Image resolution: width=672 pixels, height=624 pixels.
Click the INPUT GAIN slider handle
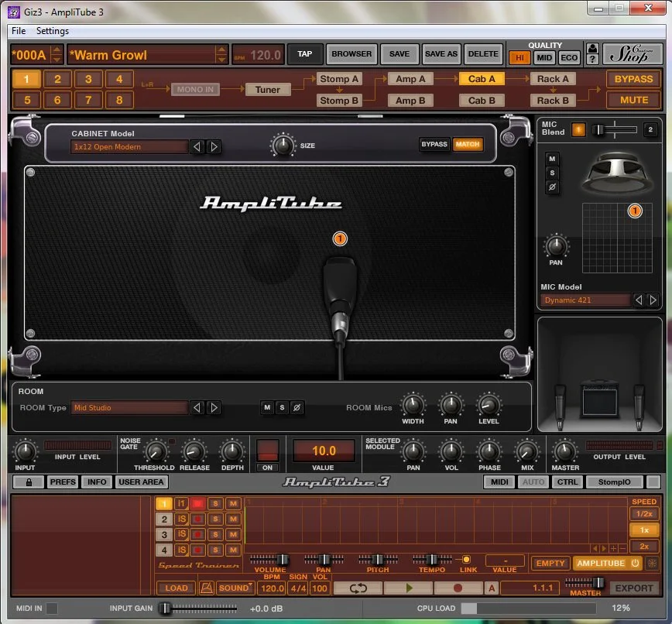pyautogui.click(x=165, y=609)
